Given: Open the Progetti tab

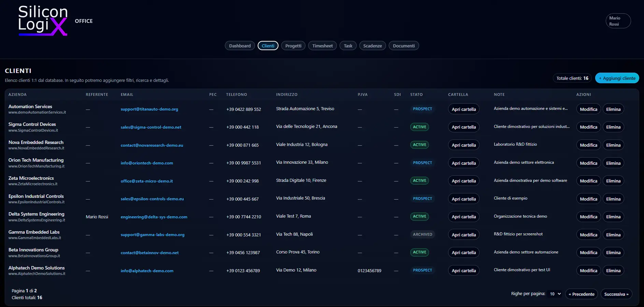Looking at the screenshot, I should click(x=293, y=46).
